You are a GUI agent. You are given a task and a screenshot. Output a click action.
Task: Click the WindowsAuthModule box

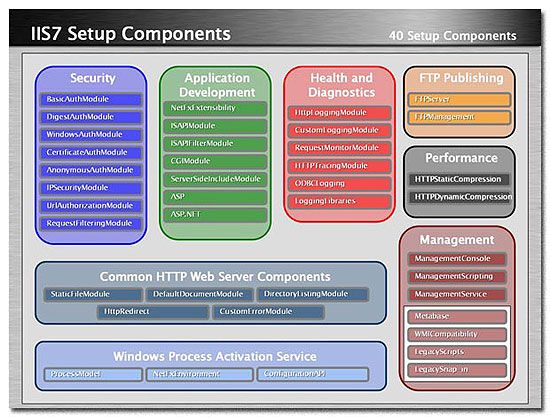point(91,135)
